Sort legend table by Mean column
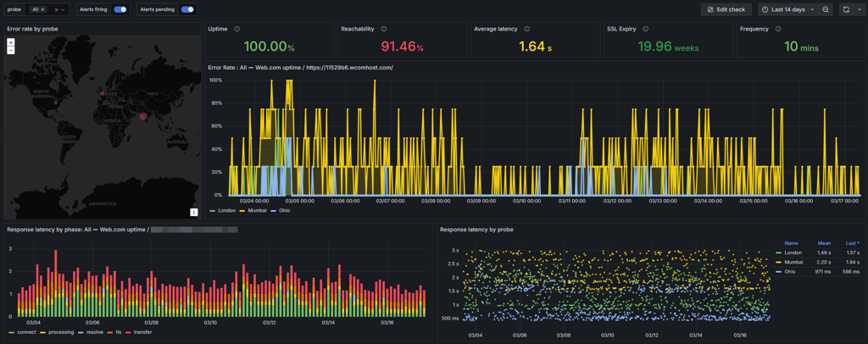Viewport: 868px width, 344px height. coord(824,243)
